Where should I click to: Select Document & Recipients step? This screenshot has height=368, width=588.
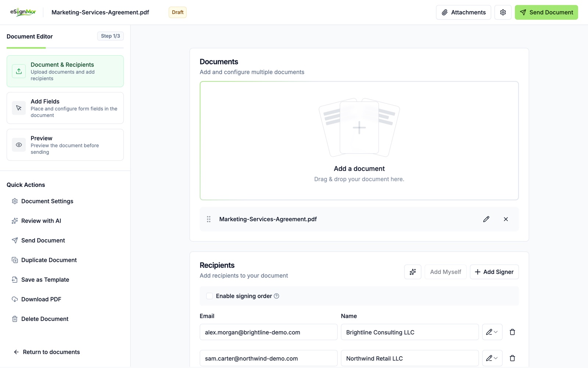point(65,71)
